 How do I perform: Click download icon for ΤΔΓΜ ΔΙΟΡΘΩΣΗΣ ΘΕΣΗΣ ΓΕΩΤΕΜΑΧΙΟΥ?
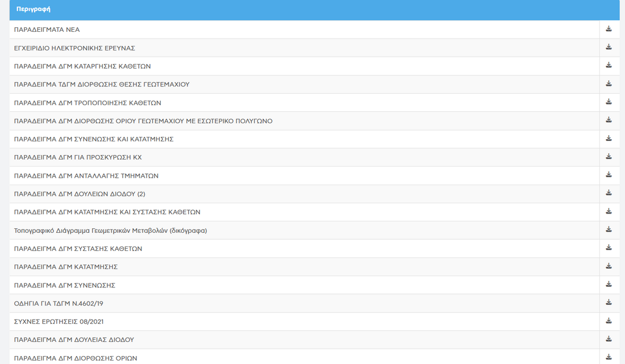pyautogui.click(x=609, y=83)
